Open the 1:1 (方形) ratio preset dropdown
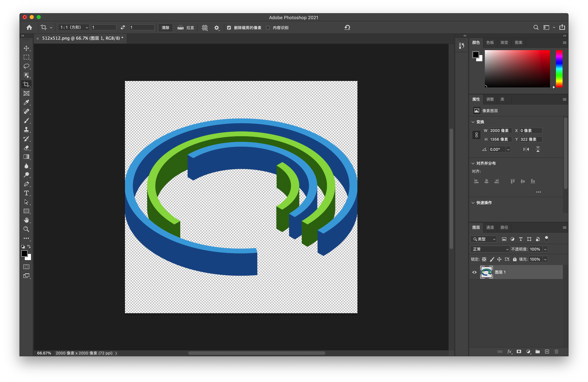This screenshot has width=588, height=382. 73,27
